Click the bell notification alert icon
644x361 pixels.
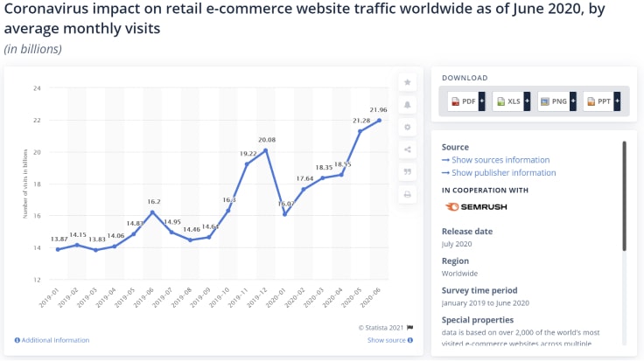click(407, 105)
